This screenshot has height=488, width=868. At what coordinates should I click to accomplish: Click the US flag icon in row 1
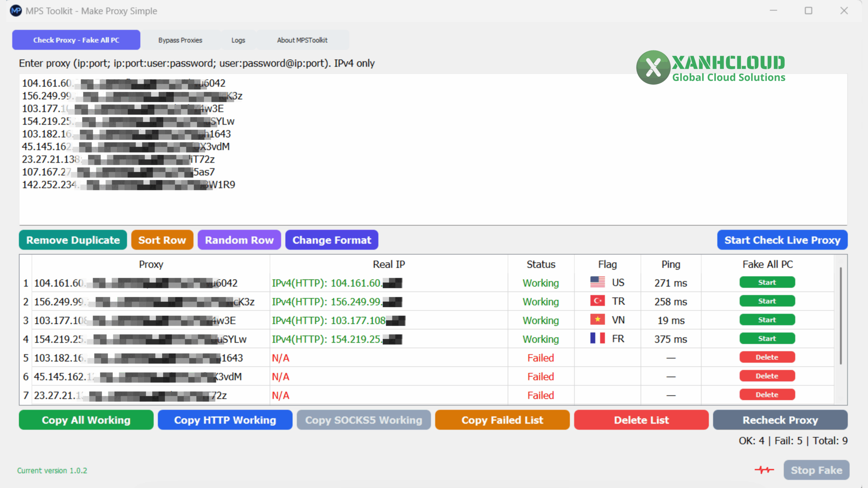(597, 282)
